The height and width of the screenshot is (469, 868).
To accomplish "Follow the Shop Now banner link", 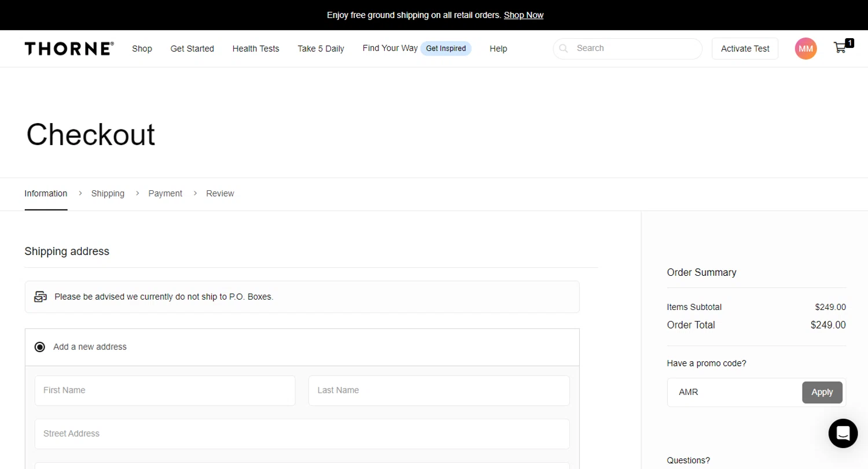I will pyautogui.click(x=523, y=15).
